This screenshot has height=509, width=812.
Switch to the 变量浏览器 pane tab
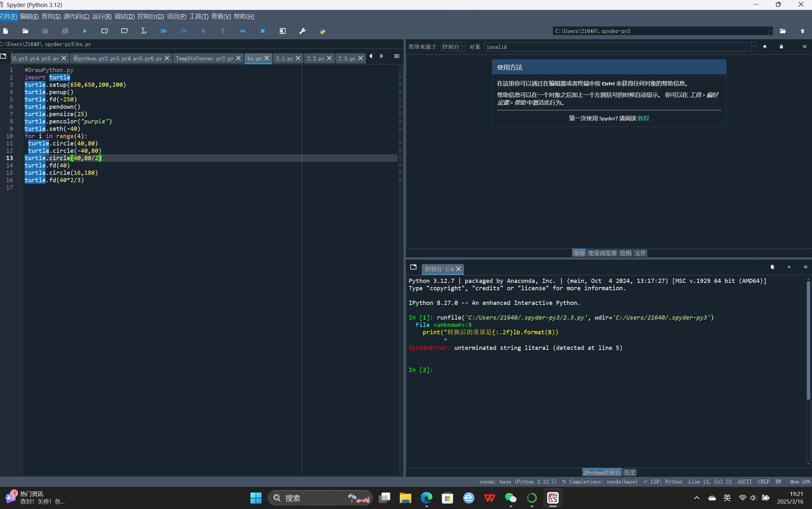coord(602,253)
